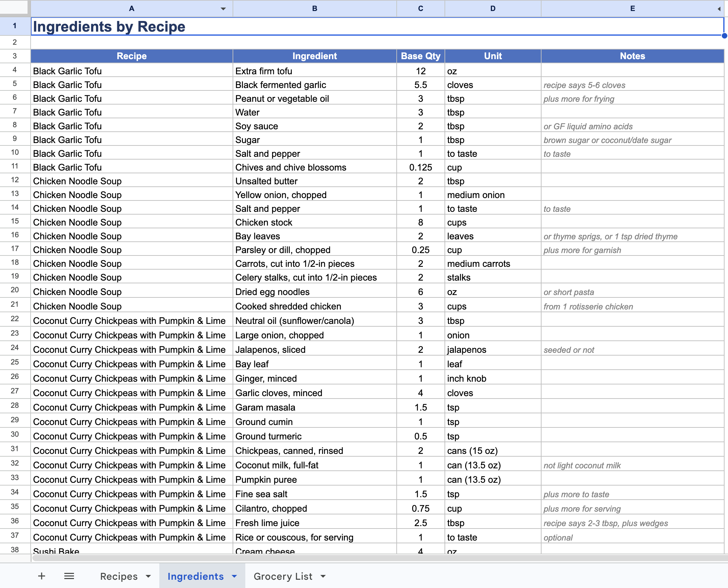Open Grocery List tab dropdown arrow
Screen dimensions: 728x588
(x=323, y=576)
